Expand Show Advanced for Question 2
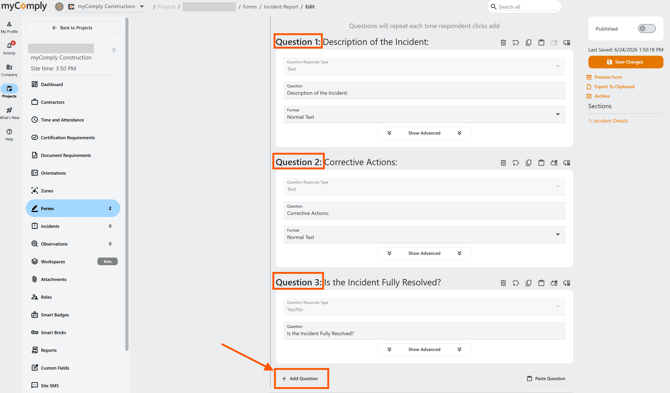The height and width of the screenshot is (393, 670). [424, 253]
